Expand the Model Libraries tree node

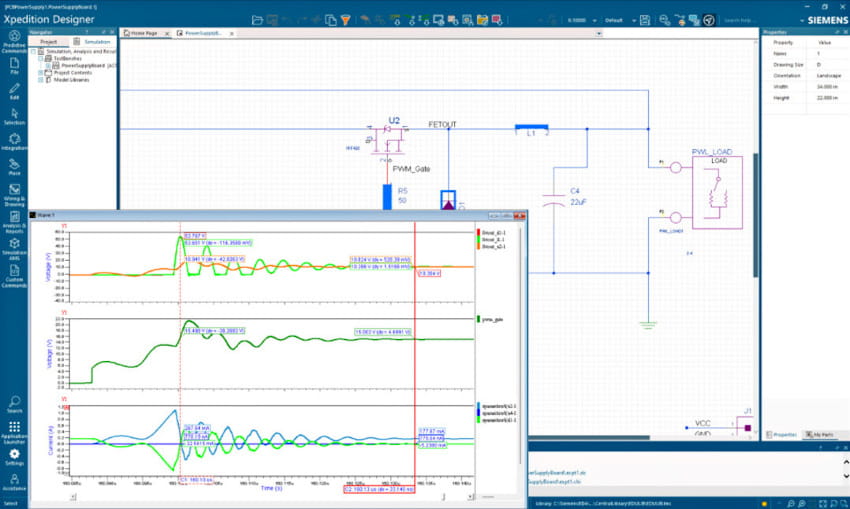point(41,80)
